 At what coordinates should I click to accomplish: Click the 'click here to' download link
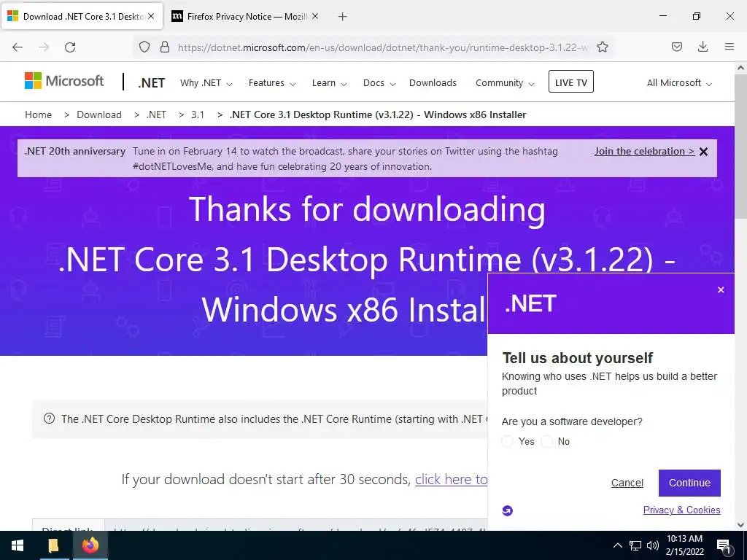tap(451, 479)
